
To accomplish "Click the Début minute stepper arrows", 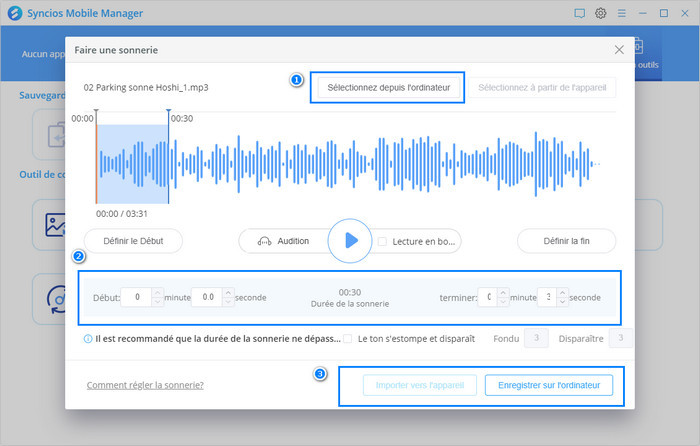I will click(157, 297).
